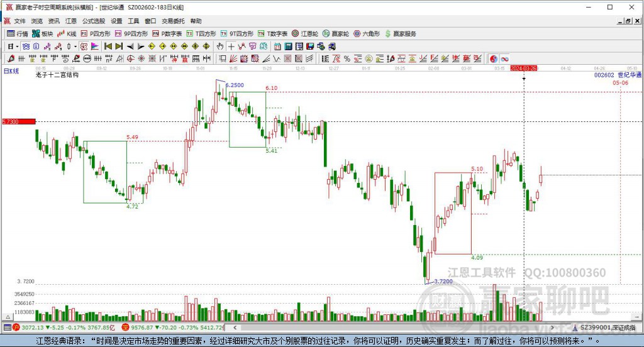Open the 文件 menu
644x347 pixels.
[19, 21]
